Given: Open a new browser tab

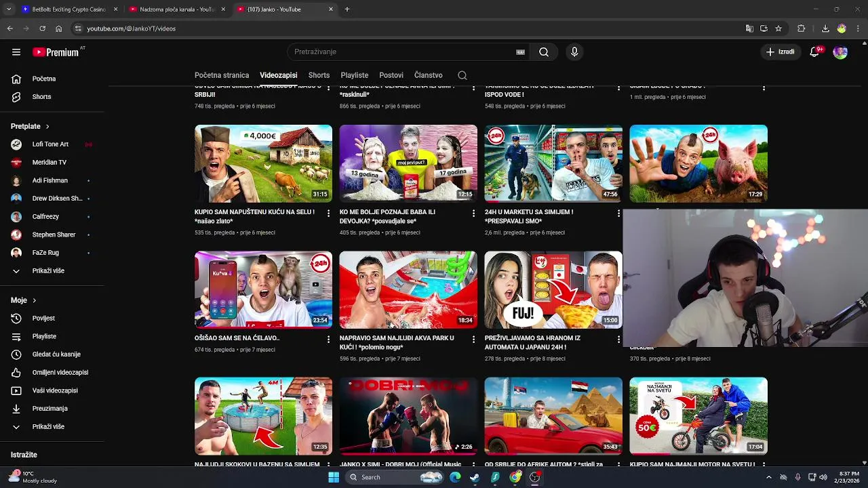Looking at the screenshot, I should coord(347,9).
